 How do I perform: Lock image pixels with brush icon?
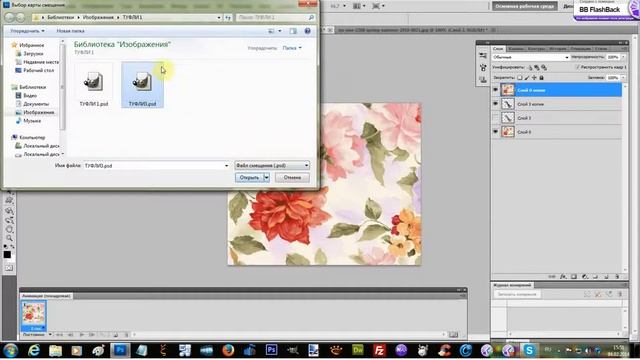[527, 78]
